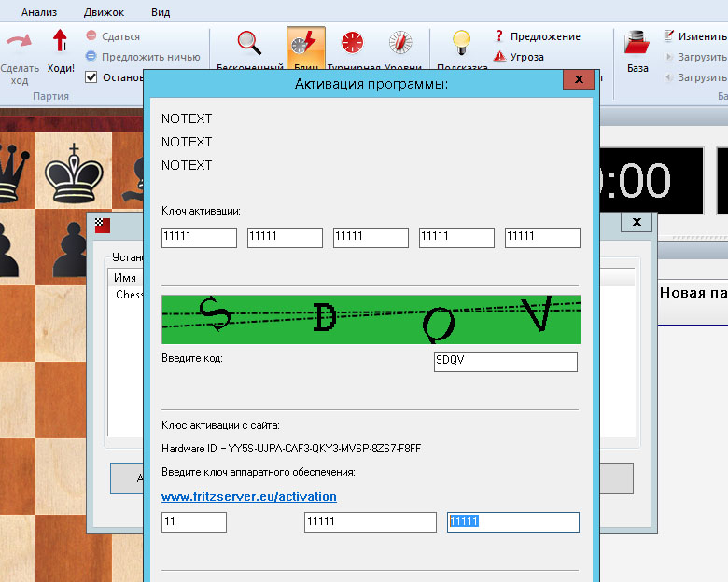Click the 'Предложить ничью' draw offer icon

coord(91,56)
